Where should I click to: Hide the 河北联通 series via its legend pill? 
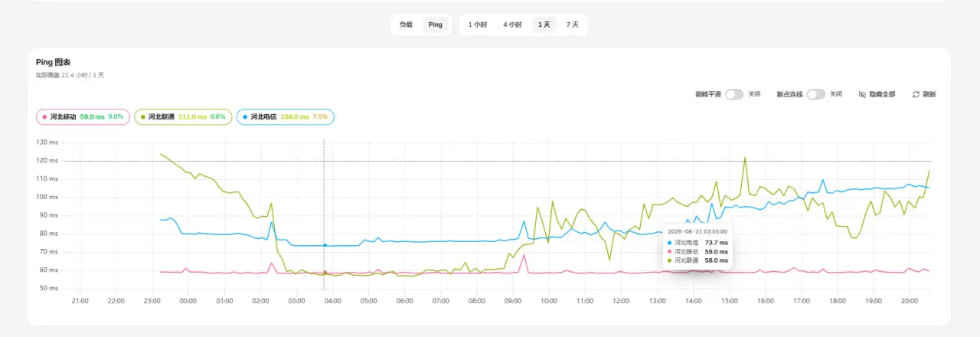(183, 117)
